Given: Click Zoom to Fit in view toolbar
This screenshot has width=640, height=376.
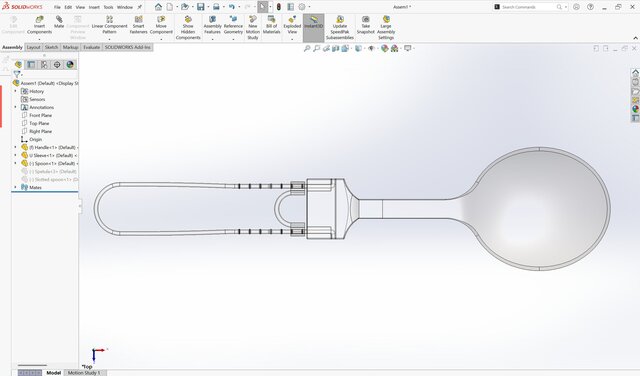Looking at the screenshot, I should [x=307, y=49].
